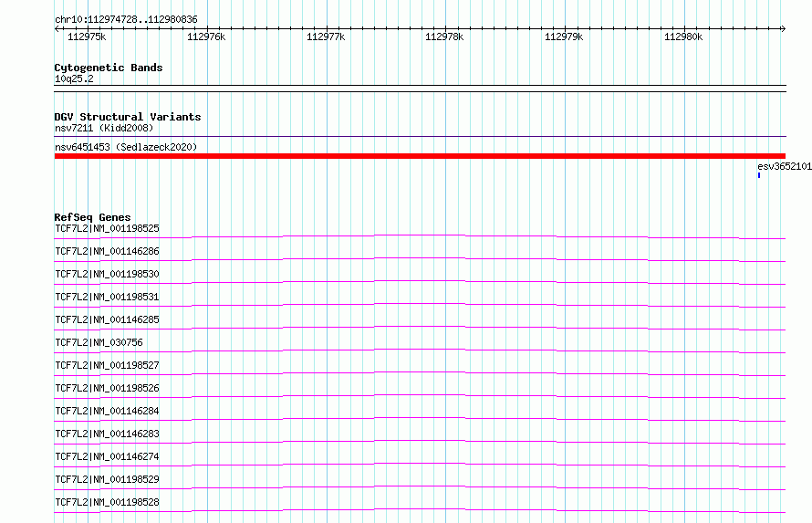The image size is (812, 523).
Task: Open transcript TCF7L2|NM_001146285
Action: (107, 319)
